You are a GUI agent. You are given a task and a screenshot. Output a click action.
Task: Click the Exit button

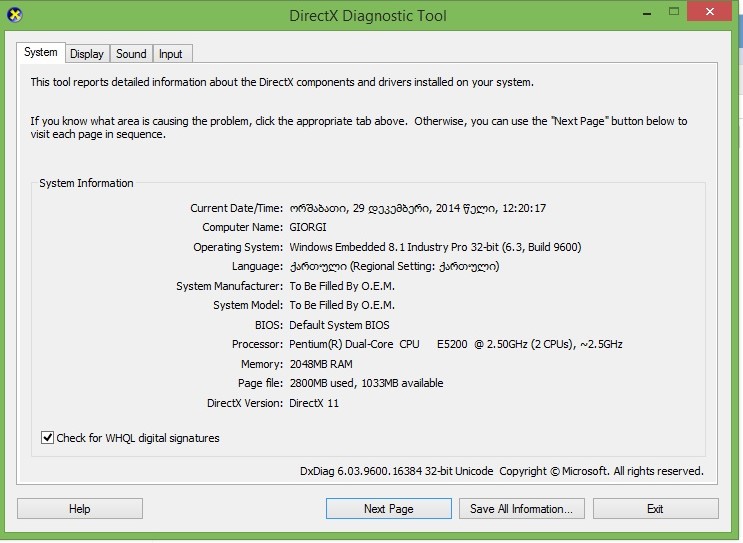[x=655, y=509]
